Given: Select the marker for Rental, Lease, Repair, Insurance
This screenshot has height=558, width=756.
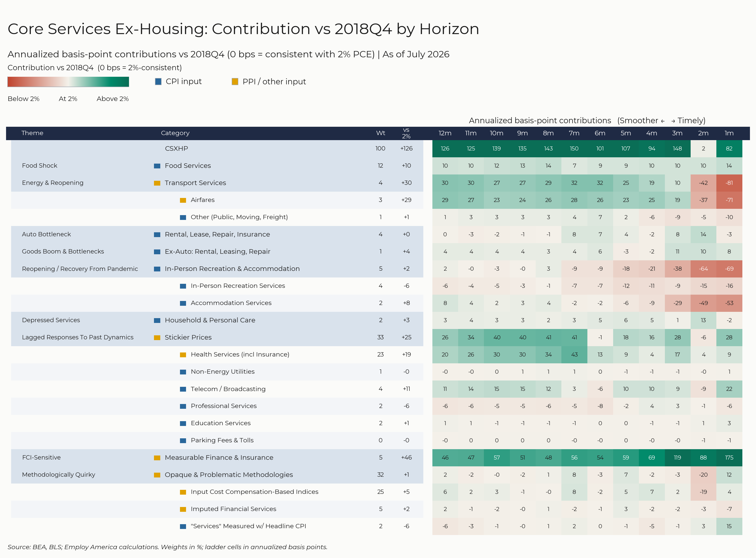Looking at the screenshot, I should 157,235.
